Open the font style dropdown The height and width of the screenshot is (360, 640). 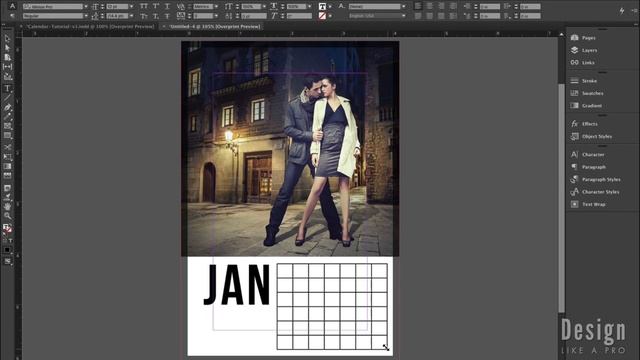tap(86, 16)
